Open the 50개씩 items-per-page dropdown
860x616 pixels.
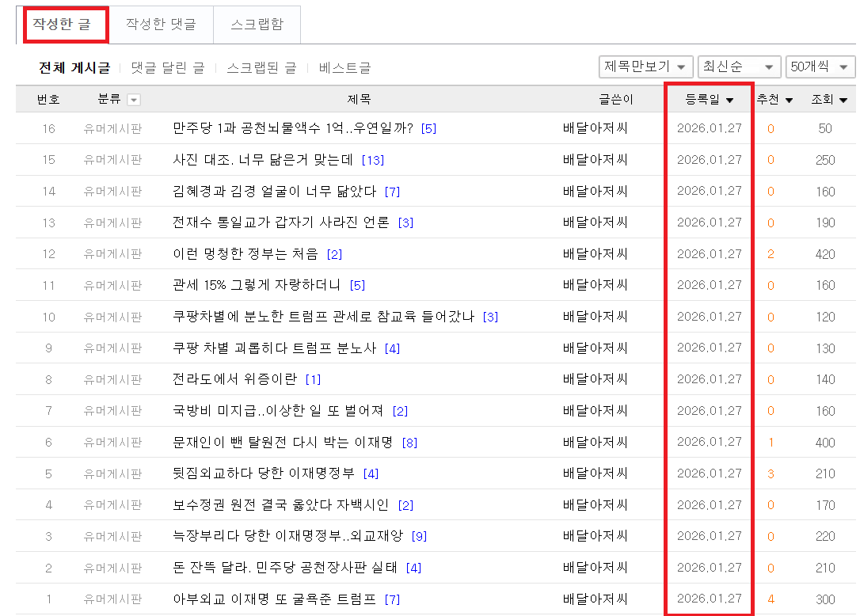click(820, 67)
